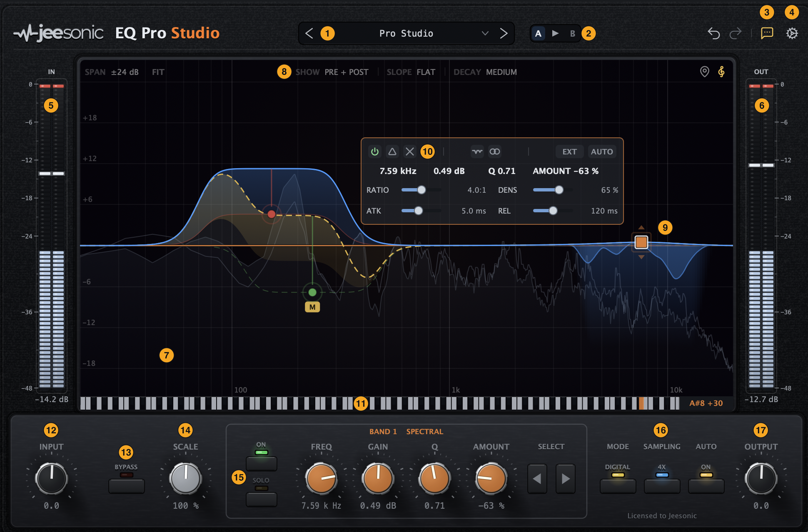Click the SPECTRAL band type label
The height and width of the screenshot is (532, 808).
coord(424,432)
